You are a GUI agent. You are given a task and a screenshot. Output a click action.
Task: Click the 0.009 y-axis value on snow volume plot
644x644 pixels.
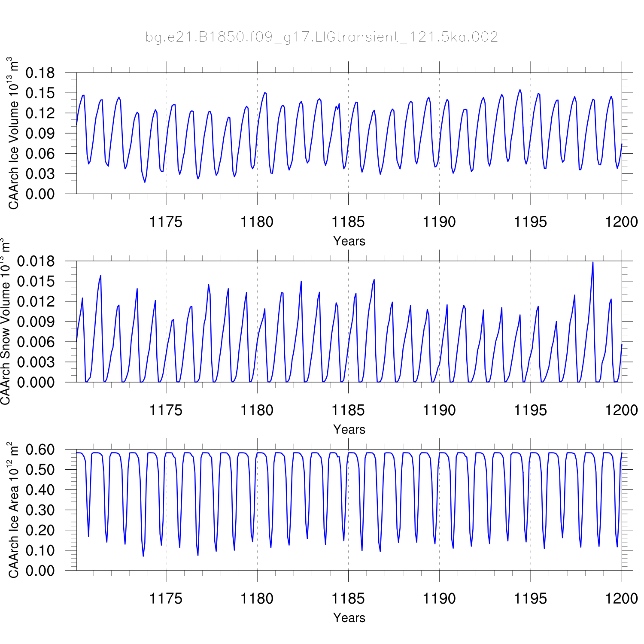point(36,322)
